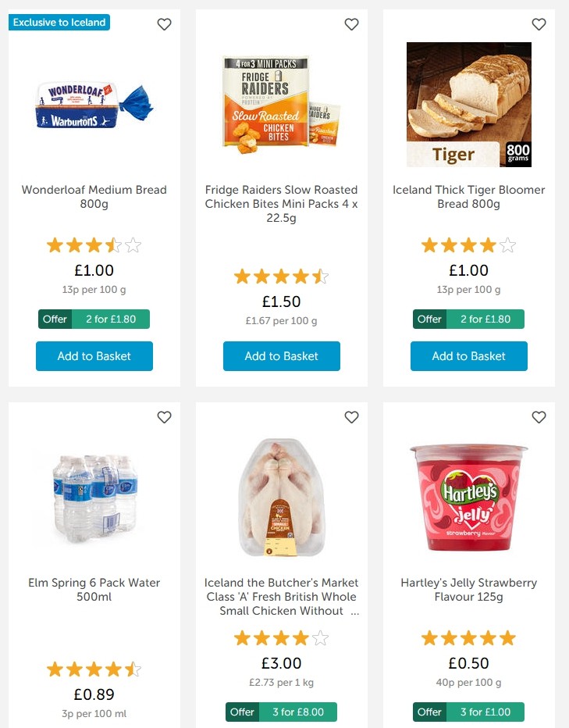The image size is (569, 728).
Task: Open the Elm Spring 6 Pack Water listing
Action: pos(94,590)
